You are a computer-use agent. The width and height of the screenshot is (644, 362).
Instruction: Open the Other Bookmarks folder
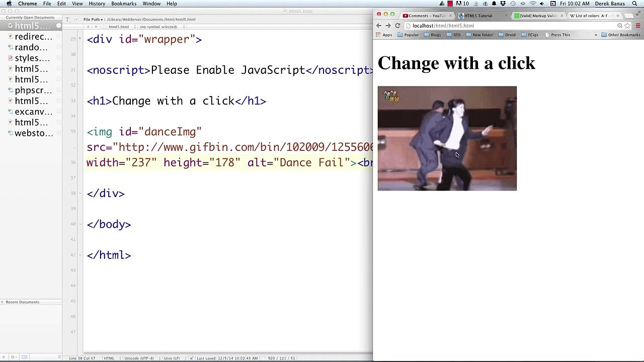[x=621, y=35]
